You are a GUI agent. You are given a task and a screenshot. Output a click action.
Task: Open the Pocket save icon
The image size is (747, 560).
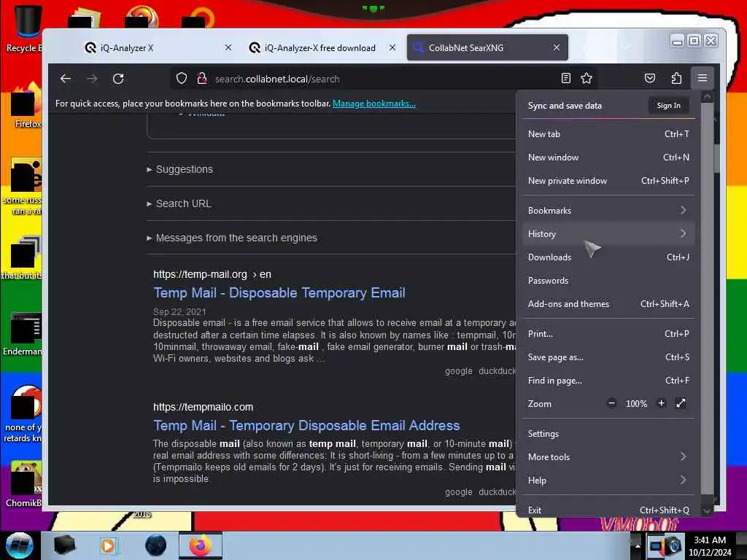[650, 79]
